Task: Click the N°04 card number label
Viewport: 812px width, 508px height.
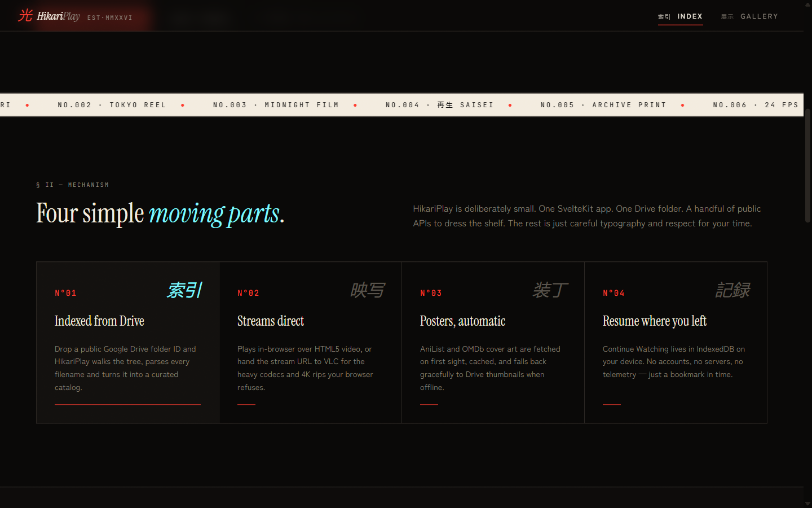Action: 614,293
